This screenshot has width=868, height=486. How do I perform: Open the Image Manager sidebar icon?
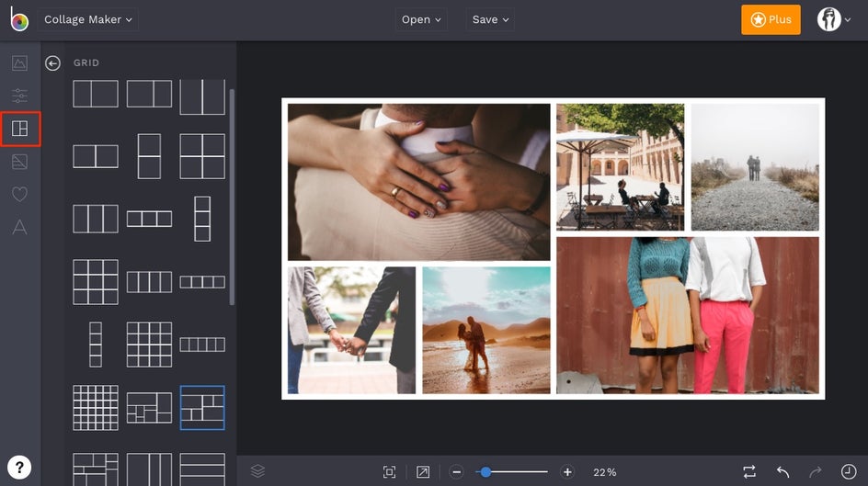pyautogui.click(x=19, y=63)
